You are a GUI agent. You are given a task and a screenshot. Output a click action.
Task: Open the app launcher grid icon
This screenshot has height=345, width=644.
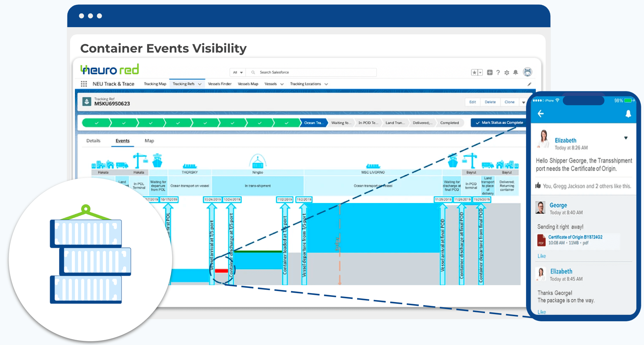click(84, 84)
